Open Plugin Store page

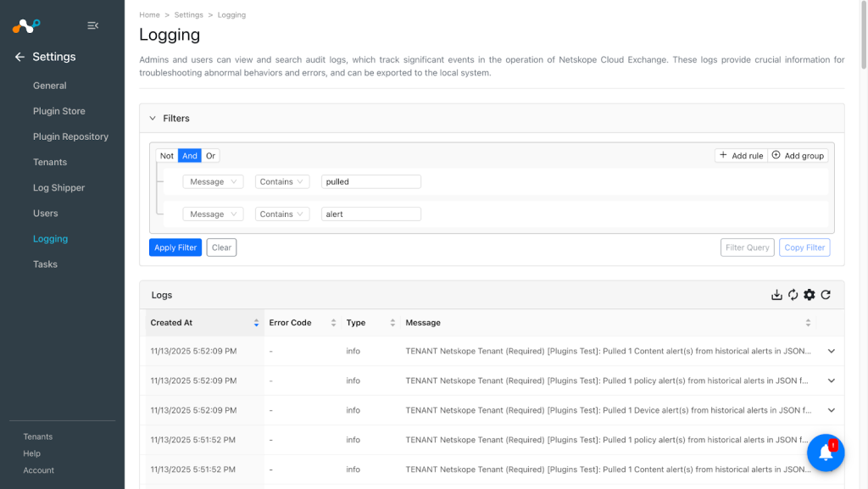pyautogui.click(x=58, y=111)
